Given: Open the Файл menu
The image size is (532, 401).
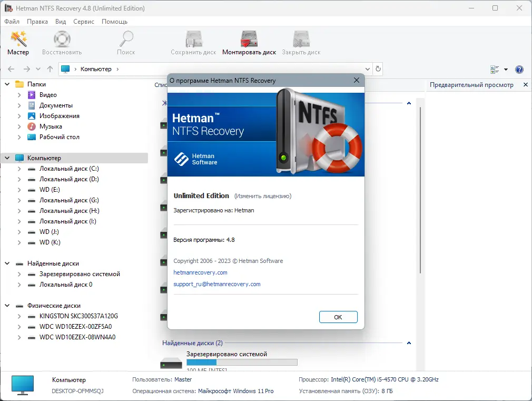Looking at the screenshot, I should 12,22.
